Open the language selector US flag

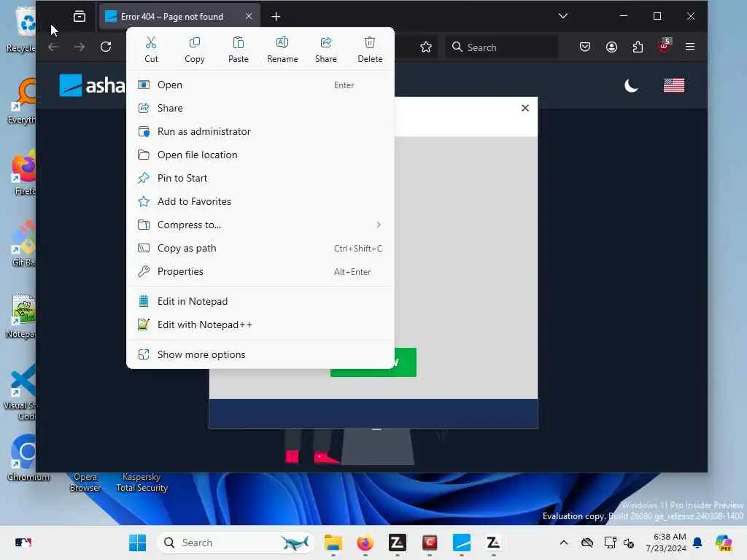[x=674, y=86]
